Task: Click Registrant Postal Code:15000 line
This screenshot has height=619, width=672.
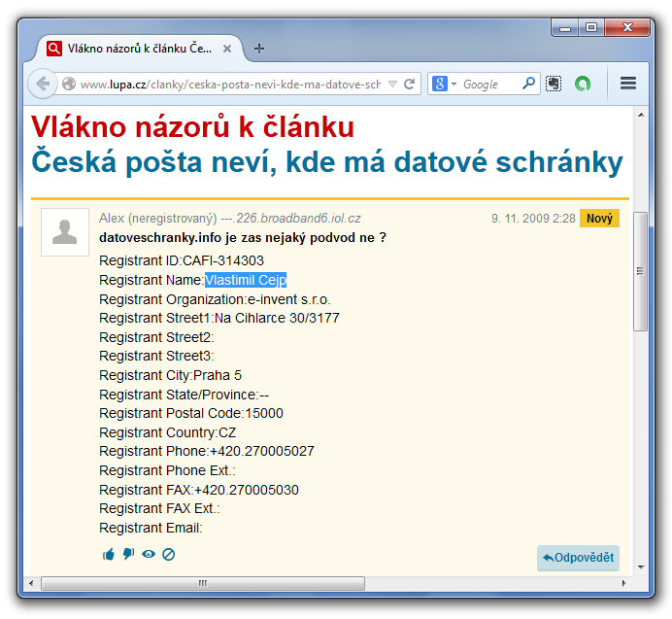Action: click(191, 413)
